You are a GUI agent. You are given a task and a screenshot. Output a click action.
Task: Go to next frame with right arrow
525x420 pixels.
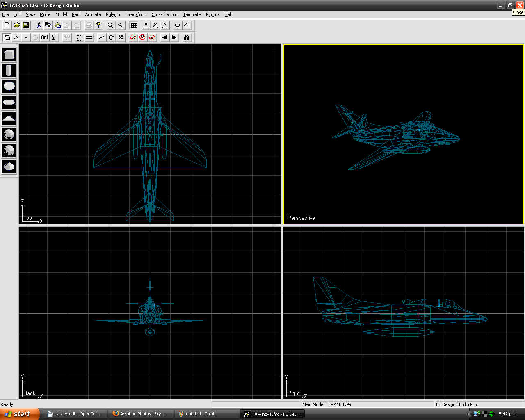pyautogui.click(x=174, y=37)
